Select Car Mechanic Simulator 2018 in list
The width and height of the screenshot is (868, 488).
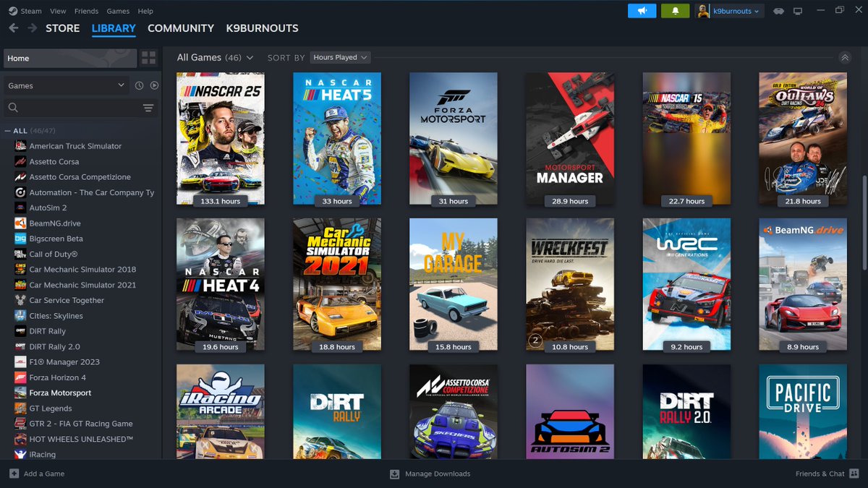(x=82, y=270)
